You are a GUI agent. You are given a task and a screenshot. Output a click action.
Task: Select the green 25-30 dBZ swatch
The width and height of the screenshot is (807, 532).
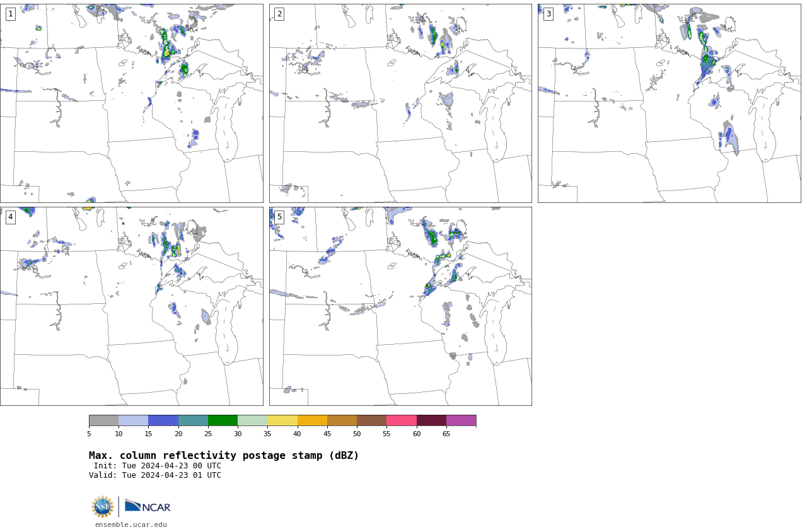223,420
